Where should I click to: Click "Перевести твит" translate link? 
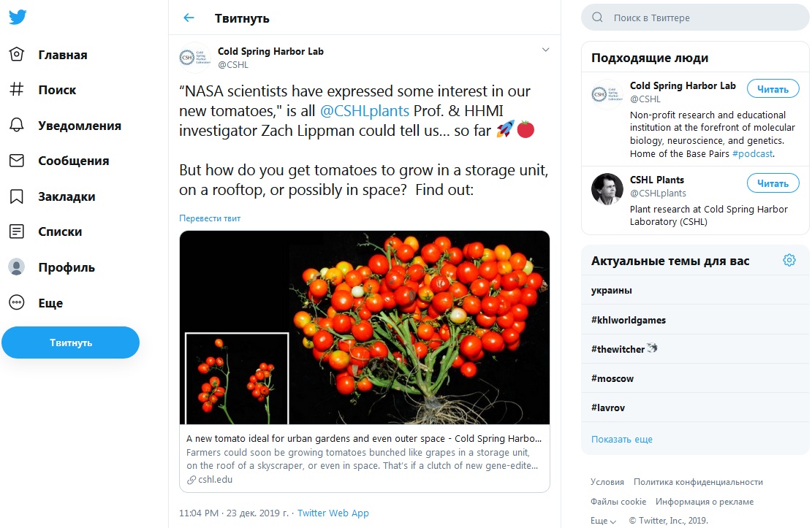pyautogui.click(x=210, y=218)
